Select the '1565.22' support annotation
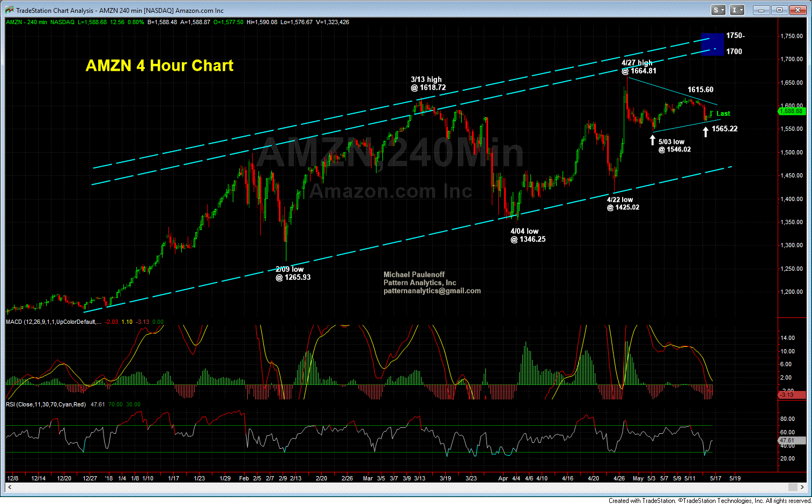812x504 pixels. (x=725, y=129)
